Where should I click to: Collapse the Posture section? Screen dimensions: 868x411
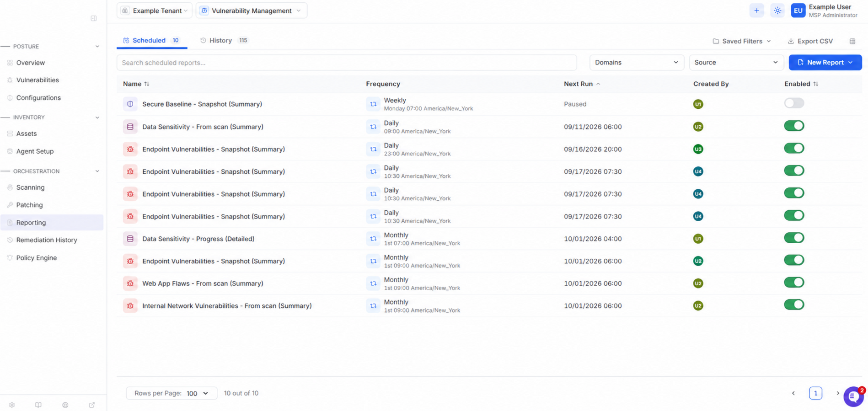pos(97,47)
